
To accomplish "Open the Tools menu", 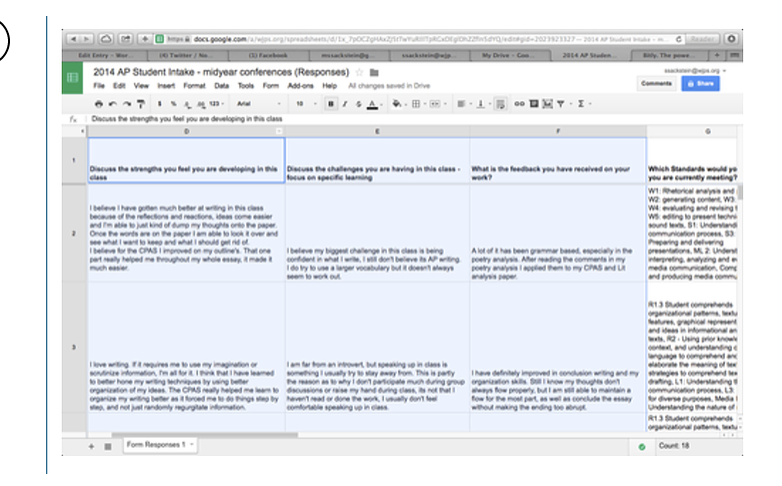I will click(246, 86).
